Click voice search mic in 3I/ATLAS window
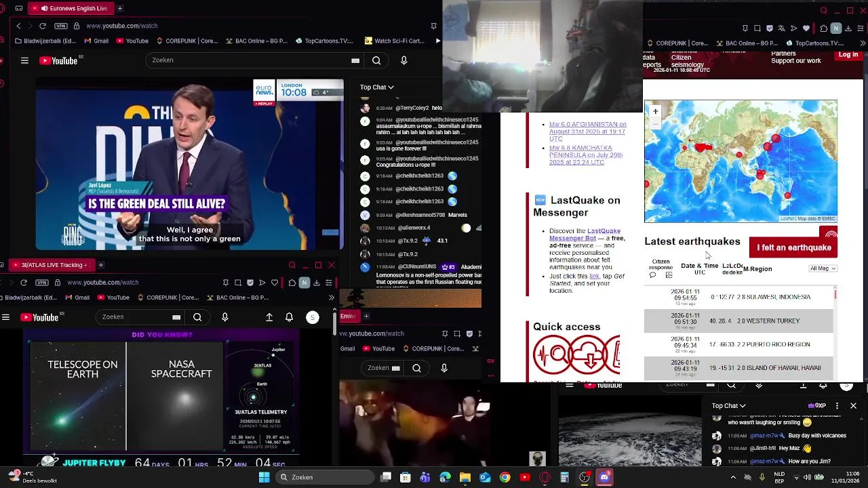 (225, 317)
